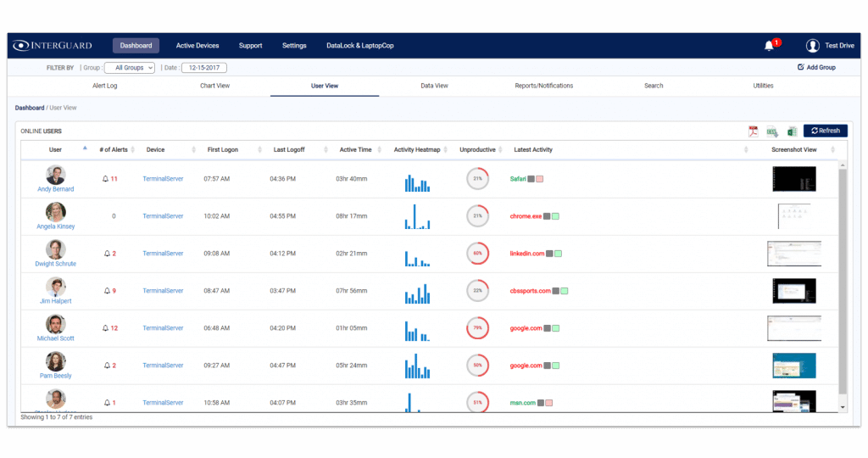Open Active Devices in top menu
868x458 pixels.
197,46
